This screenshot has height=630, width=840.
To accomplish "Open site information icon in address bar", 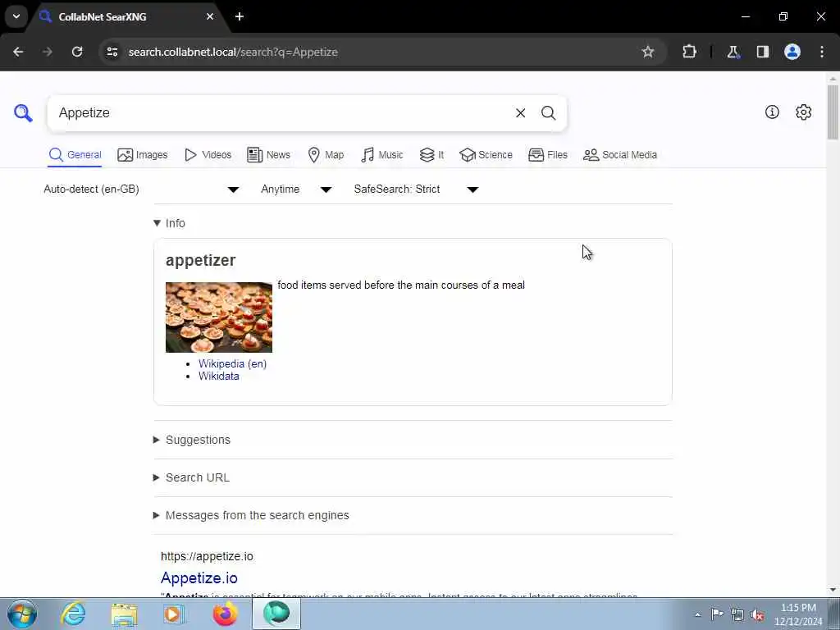I will pos(112,52).
